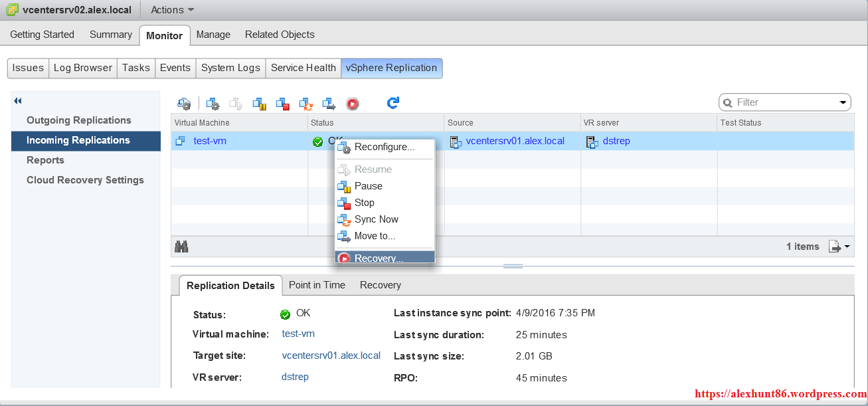This screenshot has width=868, height=406.
Task: Open the Actions dropdown menu
Action: (172, 10)
